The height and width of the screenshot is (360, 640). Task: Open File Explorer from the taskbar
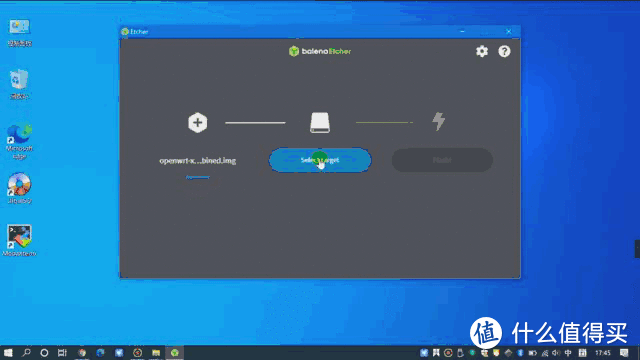[156, 353]
